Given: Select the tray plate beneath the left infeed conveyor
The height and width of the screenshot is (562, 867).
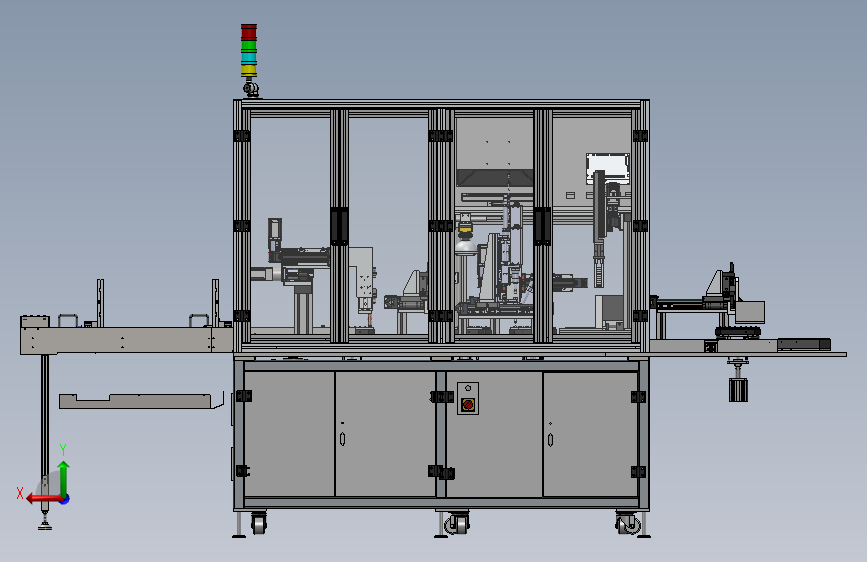Looking at the screenshot, I should pyautogui.click(x=135, y=401).
